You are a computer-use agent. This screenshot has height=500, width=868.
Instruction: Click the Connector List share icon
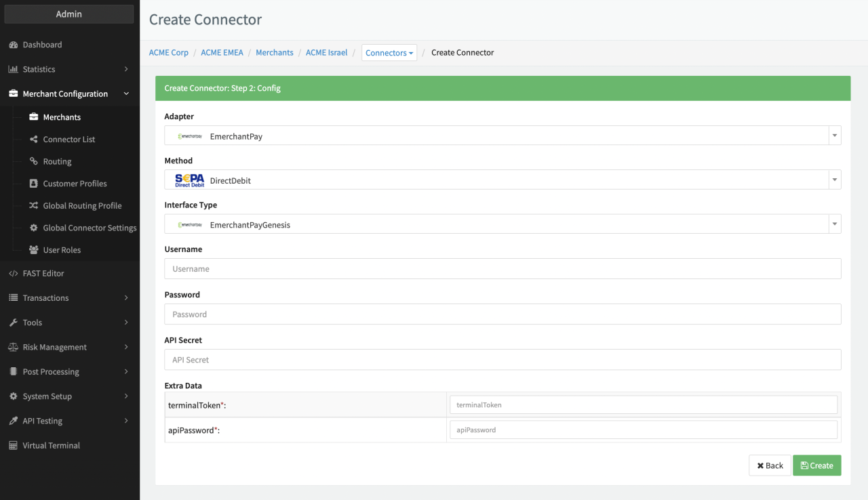[34, 140]
